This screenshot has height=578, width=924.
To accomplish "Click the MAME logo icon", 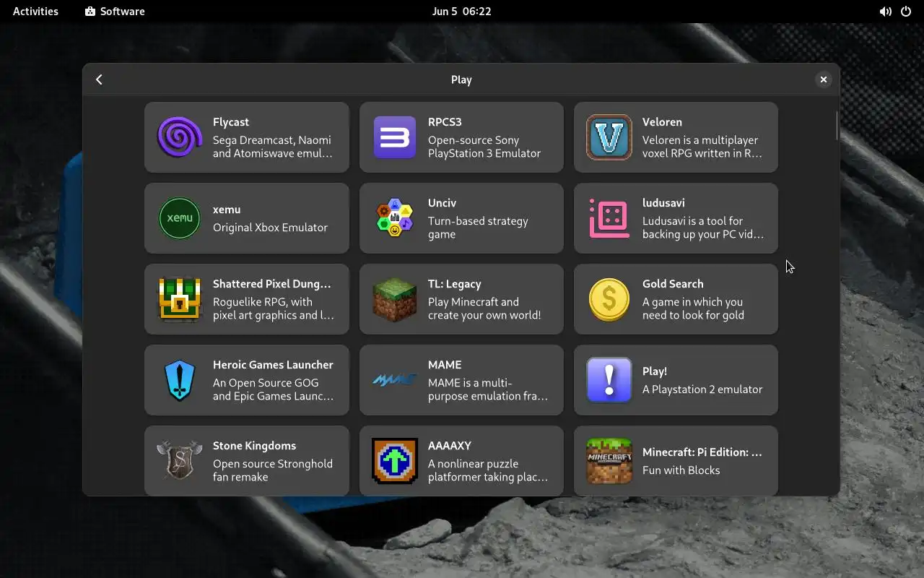I will [394, 380].
